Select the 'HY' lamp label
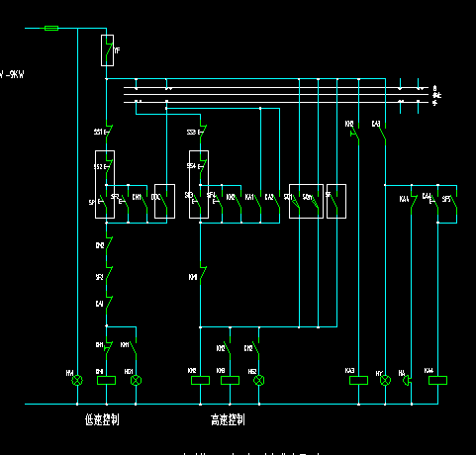This screenshot has height=455, width=476. (x=379, y=373)
